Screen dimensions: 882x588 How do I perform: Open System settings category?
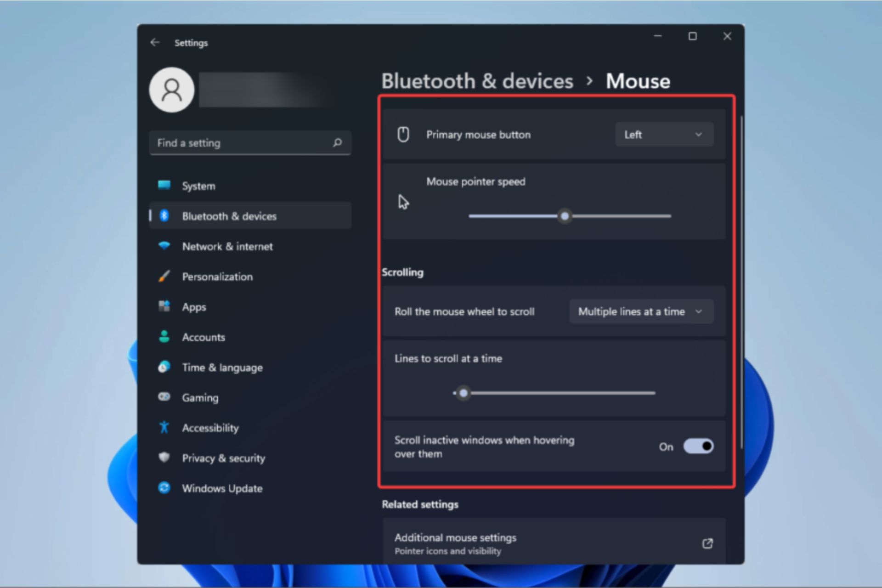tap(250, 186)
